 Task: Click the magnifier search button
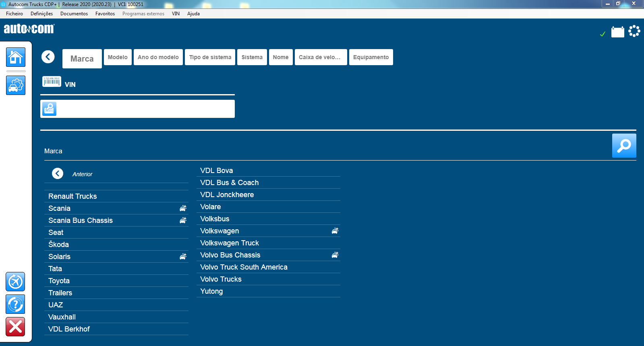click(x=624, y=146)
